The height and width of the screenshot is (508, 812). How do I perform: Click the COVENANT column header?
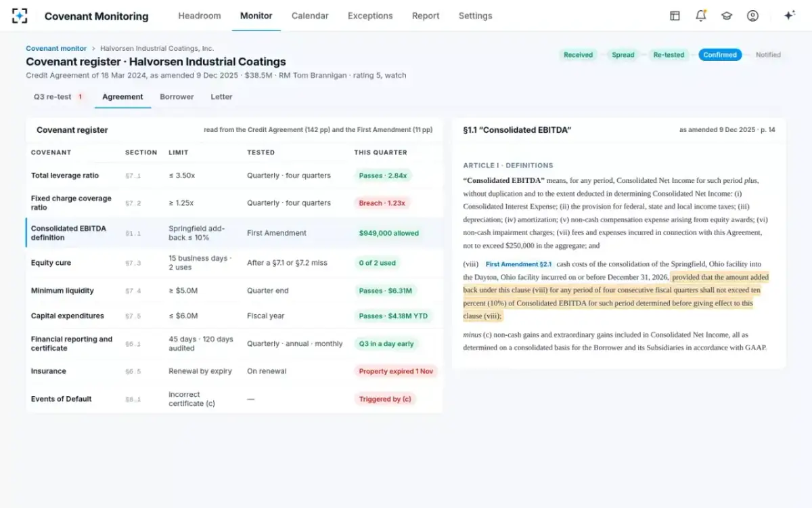click(51, 152)
